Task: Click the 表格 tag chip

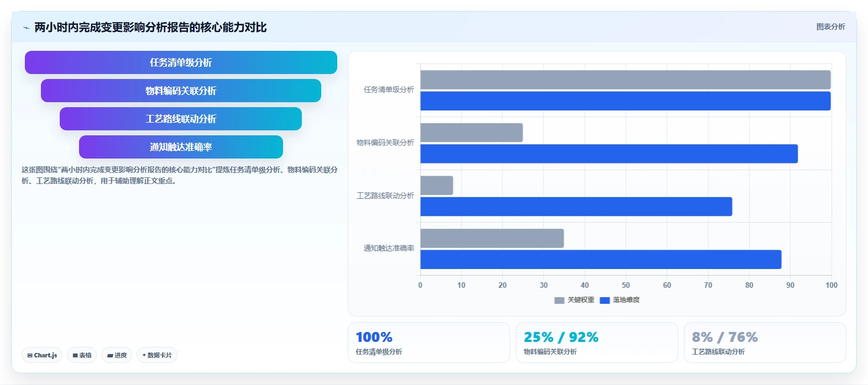Action: tap(82, 355)
